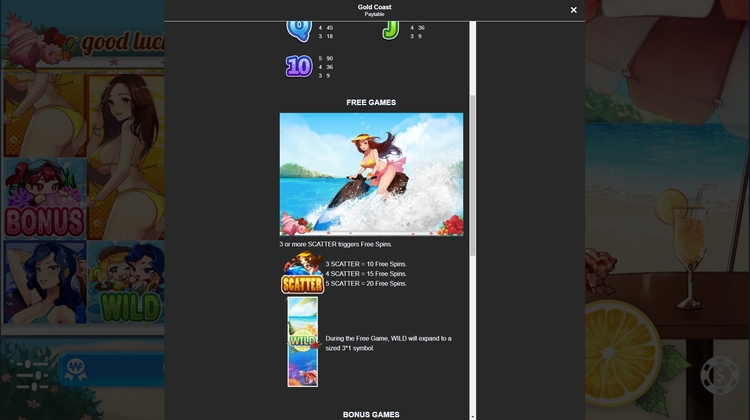Viewport: 750px width, 420px height.
Task: Click the '5 SCATTER = 20 Free Spins' line
Action: coord(366,283)
